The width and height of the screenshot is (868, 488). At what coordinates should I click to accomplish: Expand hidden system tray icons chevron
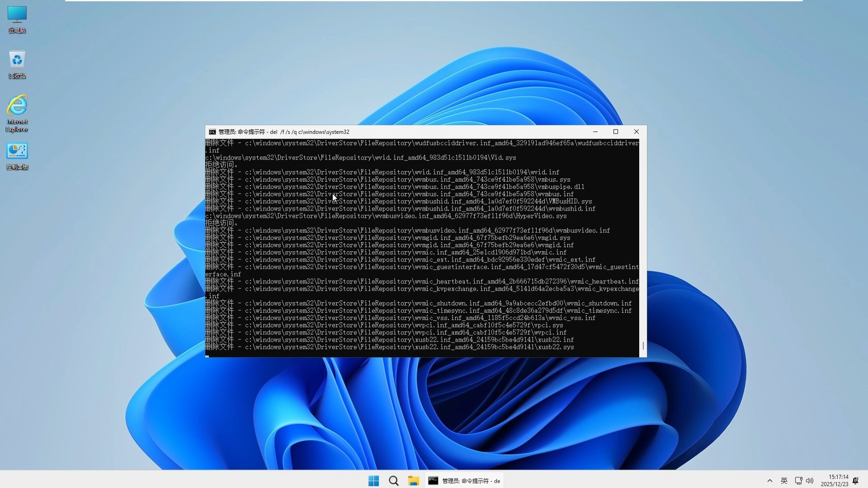pos(770,481)
